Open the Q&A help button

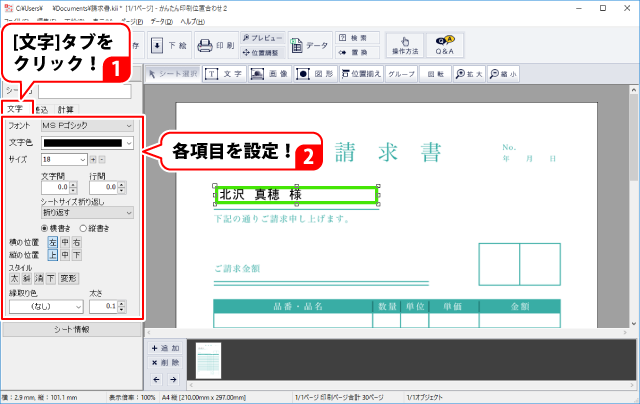pos(443,45)
